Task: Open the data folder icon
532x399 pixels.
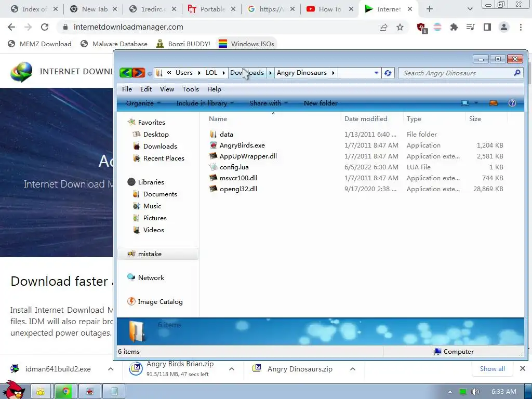Action: (213, 135)
